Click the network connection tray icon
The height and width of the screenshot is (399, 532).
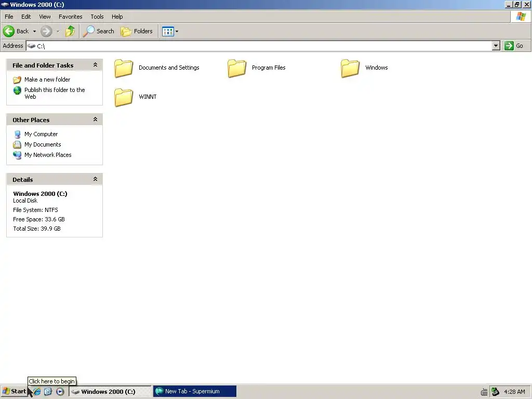click(495, 392)
